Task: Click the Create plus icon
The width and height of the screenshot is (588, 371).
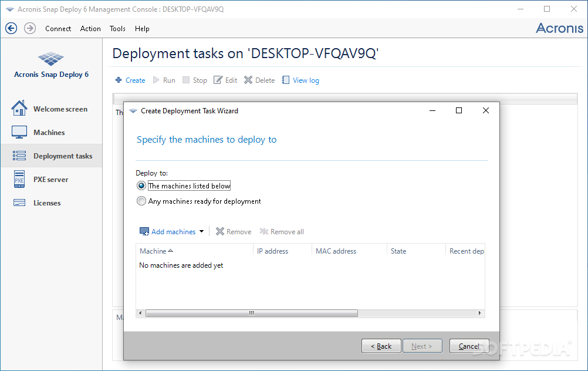Action: pyautogui.click(x=119, y=80)
